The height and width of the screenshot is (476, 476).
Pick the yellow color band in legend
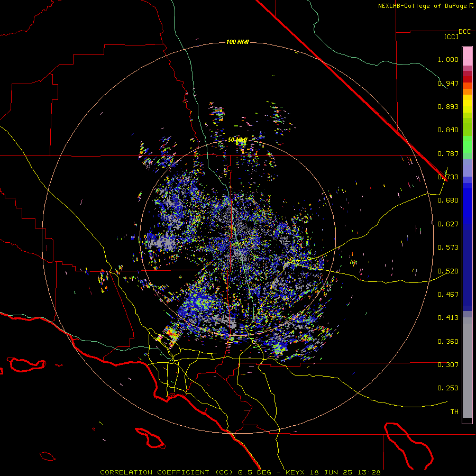tap(467, 103)
